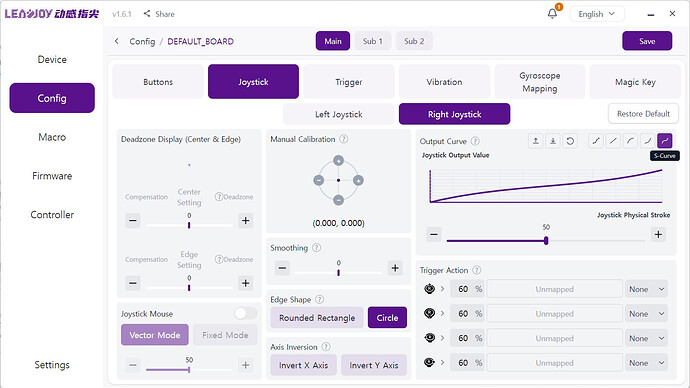Expand chevron beside joystick-up trigger icon
Image resolution: width=690 pixels, height=388 pixels.
pos(442,289)
